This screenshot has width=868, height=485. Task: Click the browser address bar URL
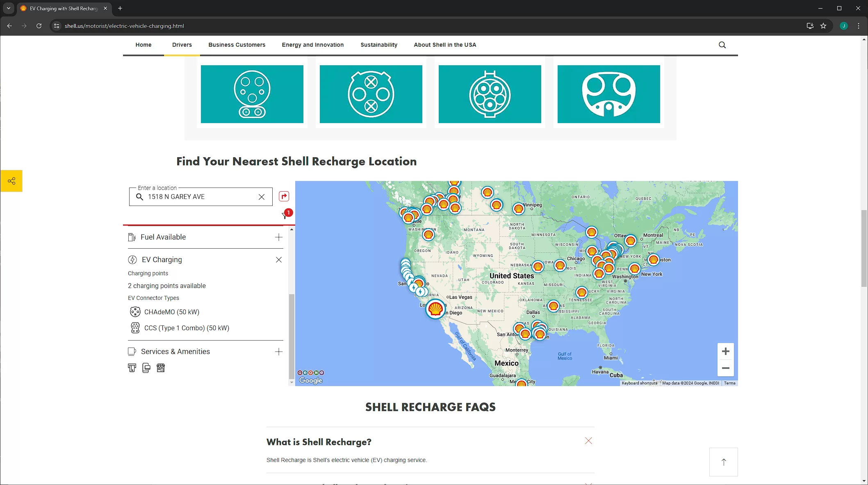click(x=124, y=26)
